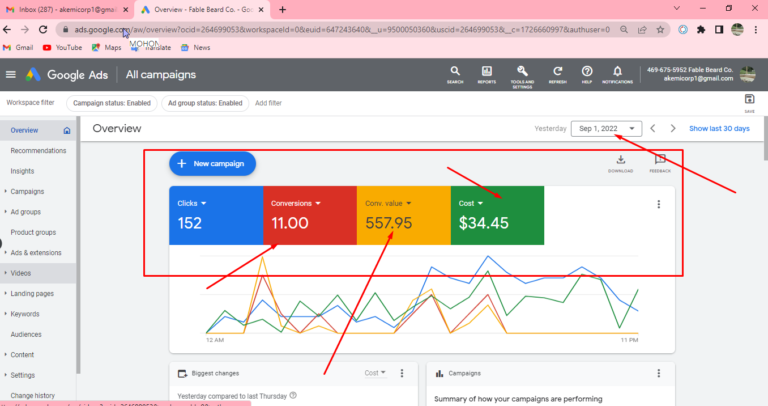
Task: Expand the Campaigns sidebar section
Action: (x=27, y=191)
